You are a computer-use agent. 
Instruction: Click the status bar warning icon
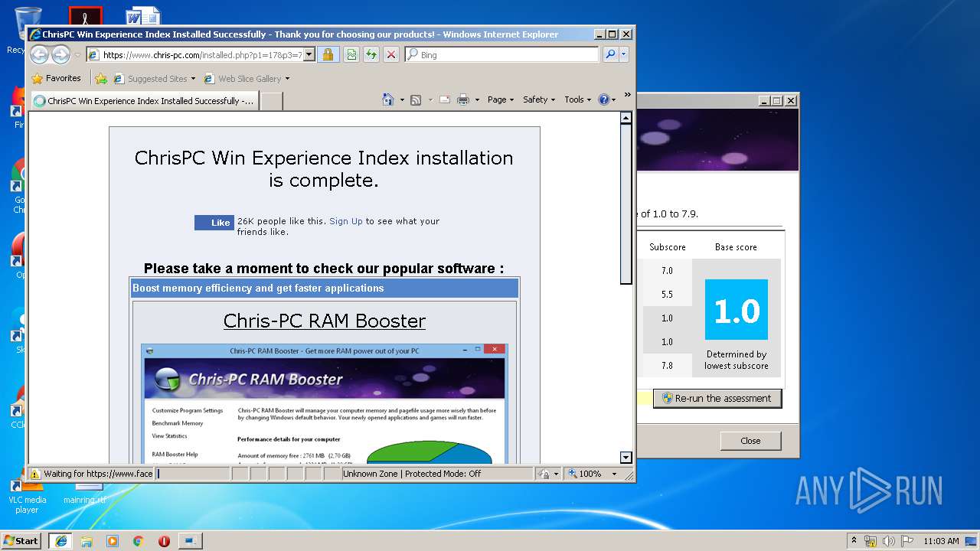point(35,474)
